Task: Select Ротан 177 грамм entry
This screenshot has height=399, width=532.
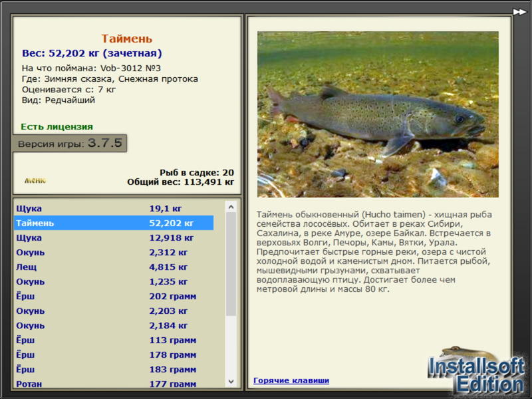Action: (x=114, y=383)
